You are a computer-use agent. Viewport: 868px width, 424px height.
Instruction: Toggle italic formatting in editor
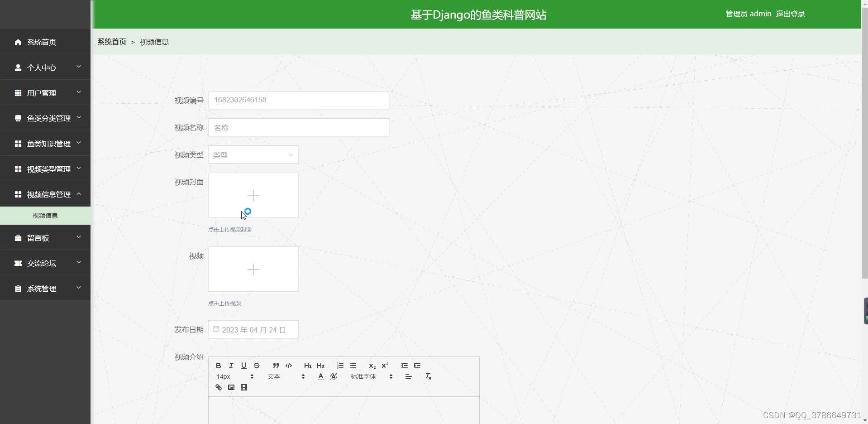coord(231,366)
